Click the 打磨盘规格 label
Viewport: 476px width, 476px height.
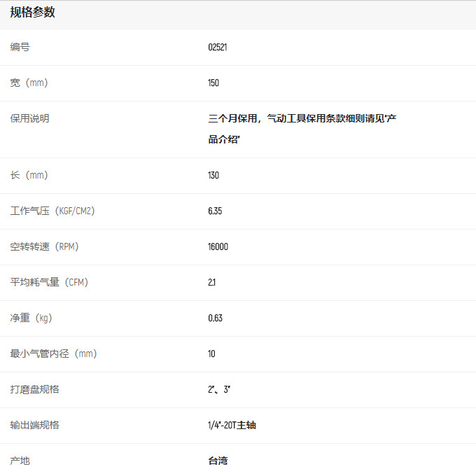coord(35,390)
